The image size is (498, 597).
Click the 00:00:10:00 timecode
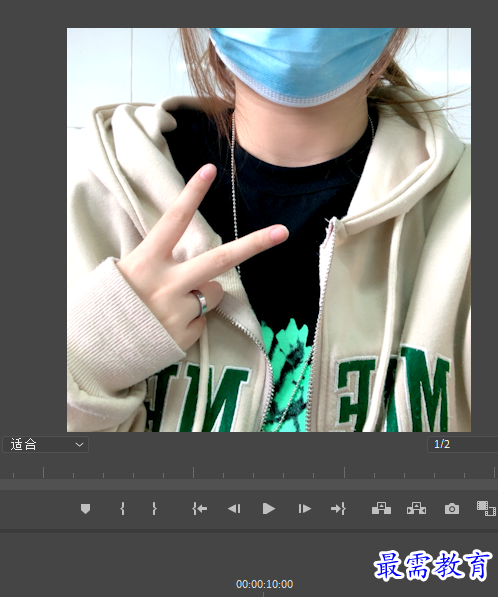point(265,584)
